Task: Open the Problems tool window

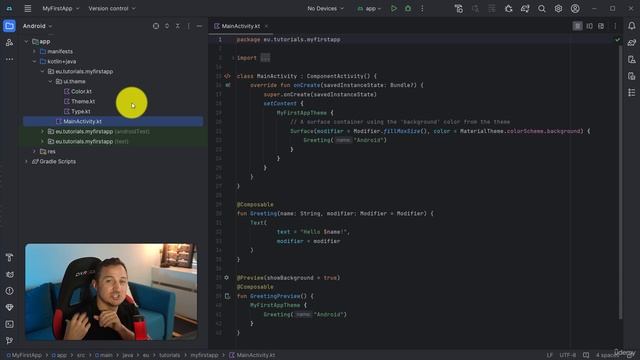Action: [9, 291]
